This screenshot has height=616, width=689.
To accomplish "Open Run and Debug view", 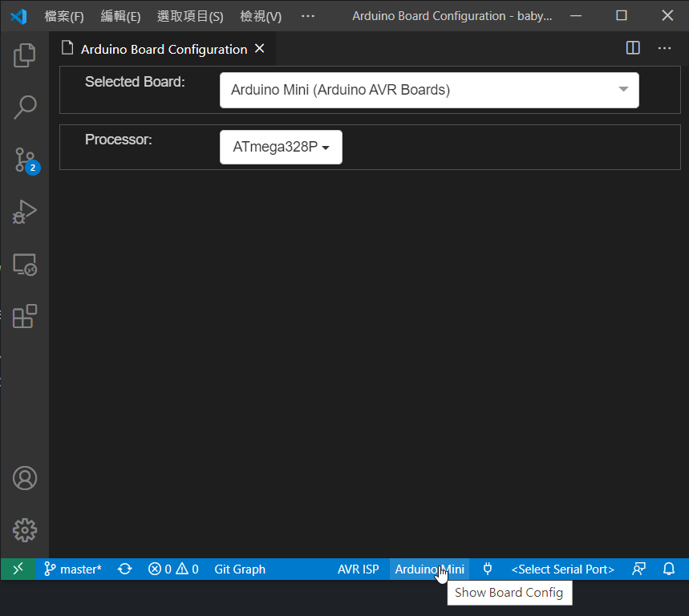I will click(25, 213).
